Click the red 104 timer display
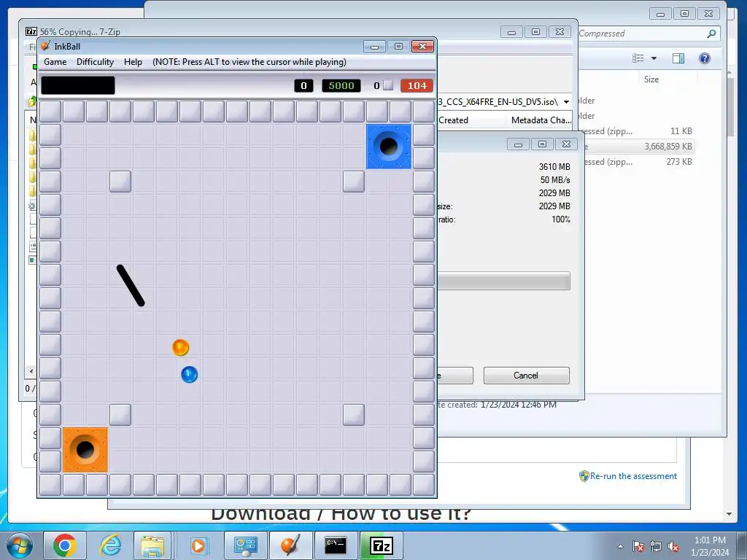Viewport: 747px width, 560px height. coord(417,86)
